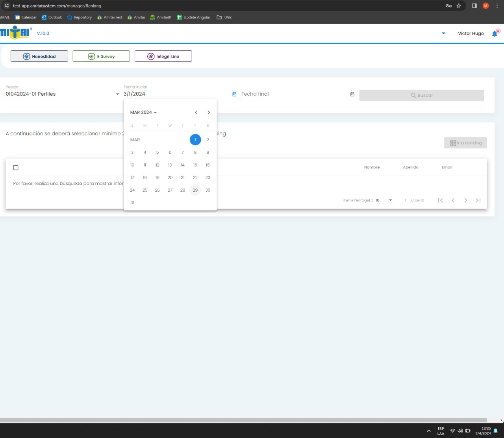
Task: Switch to the Honestidad tab
Action: [x=39, y=56]
